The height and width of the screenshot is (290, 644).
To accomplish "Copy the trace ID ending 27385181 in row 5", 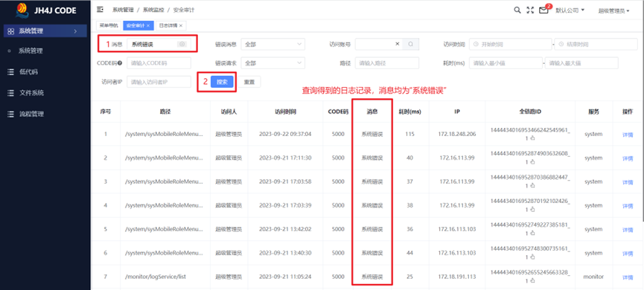I will 533,233.
